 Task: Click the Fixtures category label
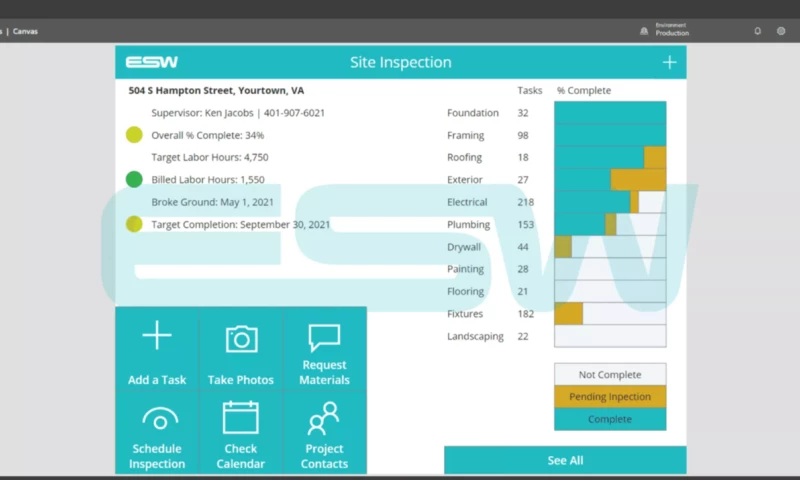(465, 314)
